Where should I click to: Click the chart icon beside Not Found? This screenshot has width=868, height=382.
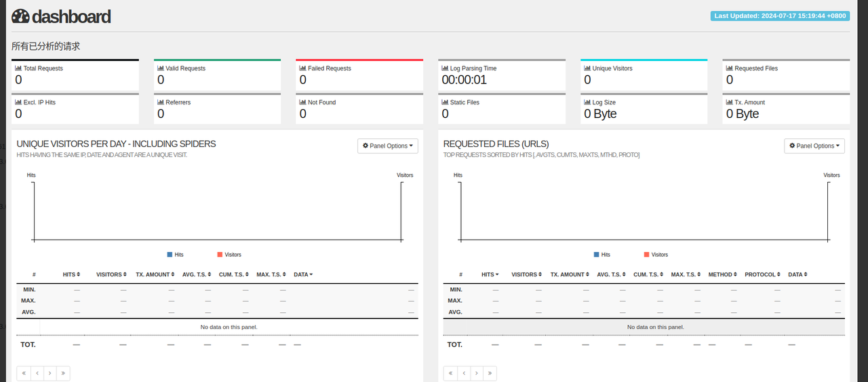pos(302,102)
